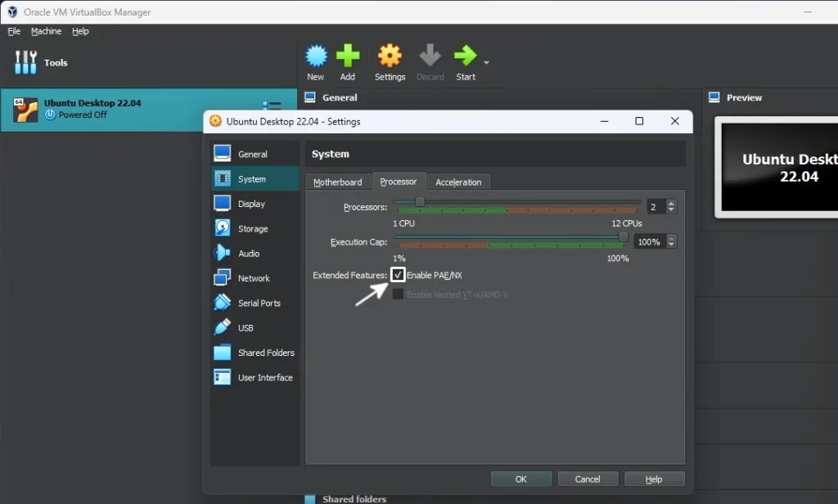Open the Audio settings category
The width and height of the screenshot is (838, 504).
pyautogui.click(x=255, y=254)
